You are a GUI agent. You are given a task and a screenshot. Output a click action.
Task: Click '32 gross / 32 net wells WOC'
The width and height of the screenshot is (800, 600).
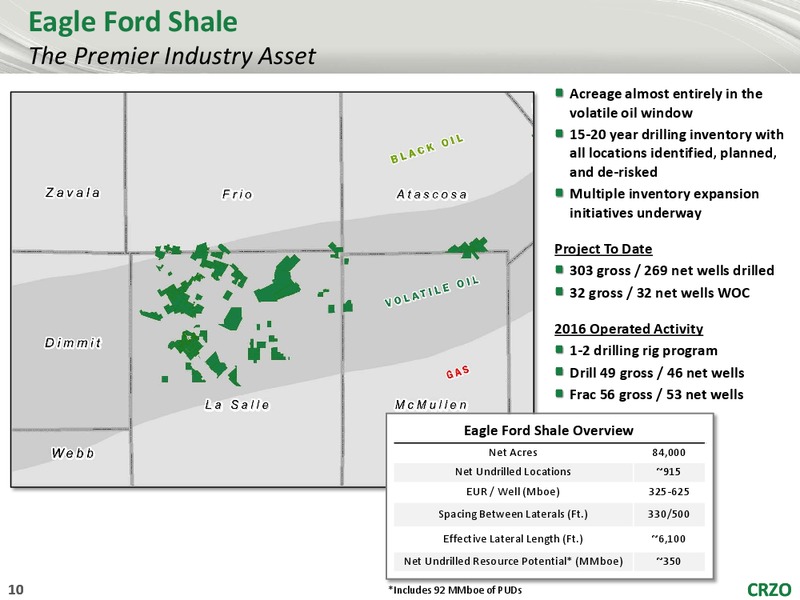tap(659, 293)
